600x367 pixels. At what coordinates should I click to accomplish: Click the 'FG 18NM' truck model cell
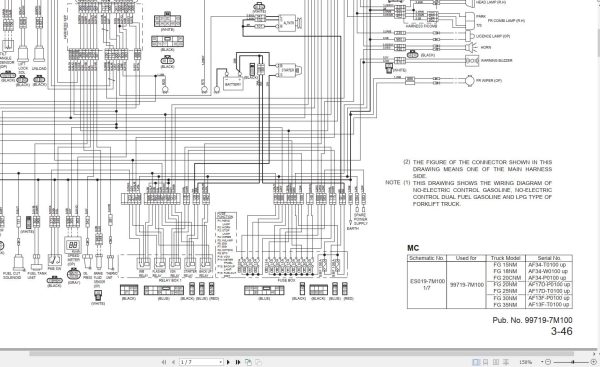(x=505, y=271)
